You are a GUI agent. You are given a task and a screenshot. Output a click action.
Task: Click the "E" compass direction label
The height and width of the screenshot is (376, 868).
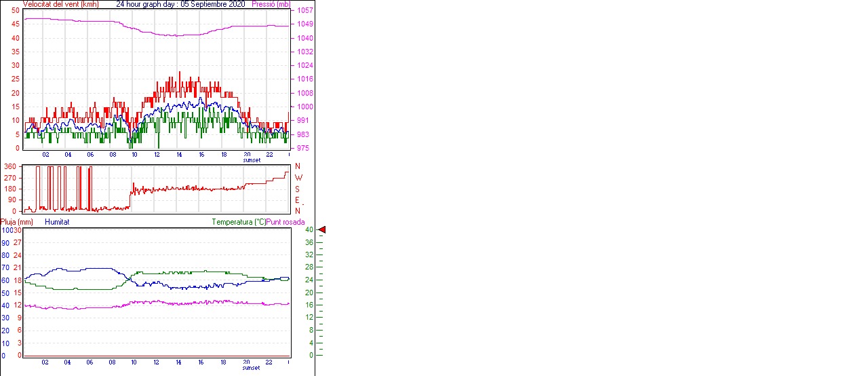point(297,200)
